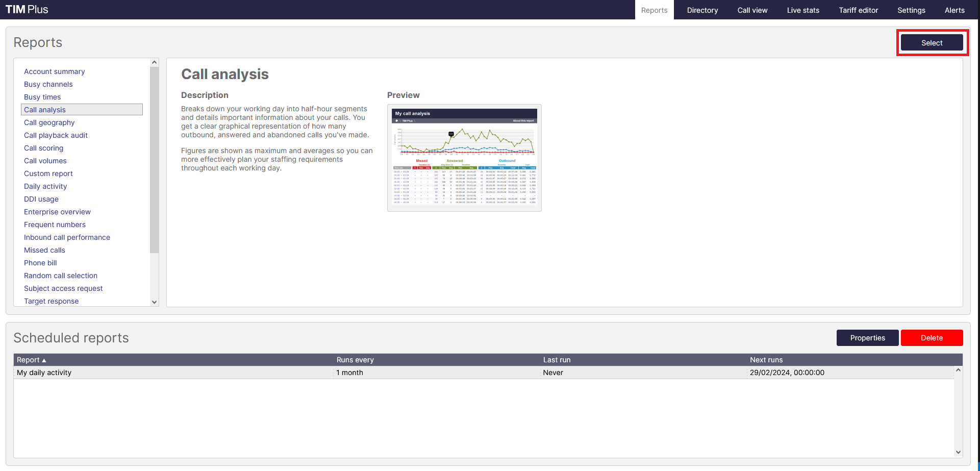
Task: Open the call analysis preview image
Action: pos(464,158)
